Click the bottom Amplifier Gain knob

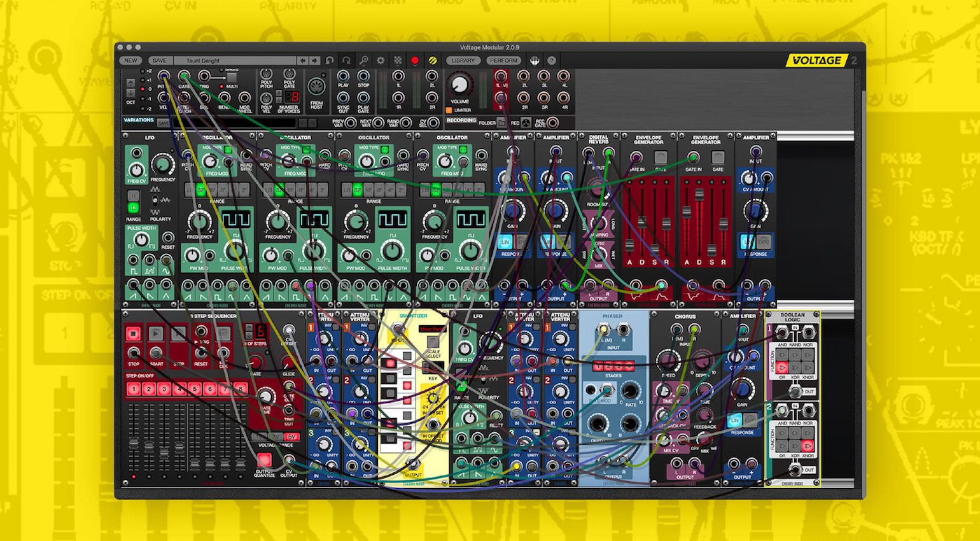(x=743, y=390)
